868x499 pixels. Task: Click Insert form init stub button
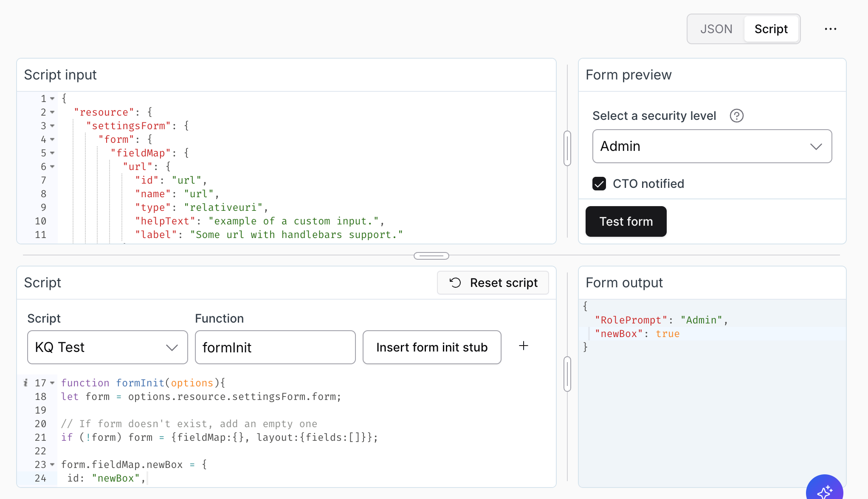(x=432, y=347)
